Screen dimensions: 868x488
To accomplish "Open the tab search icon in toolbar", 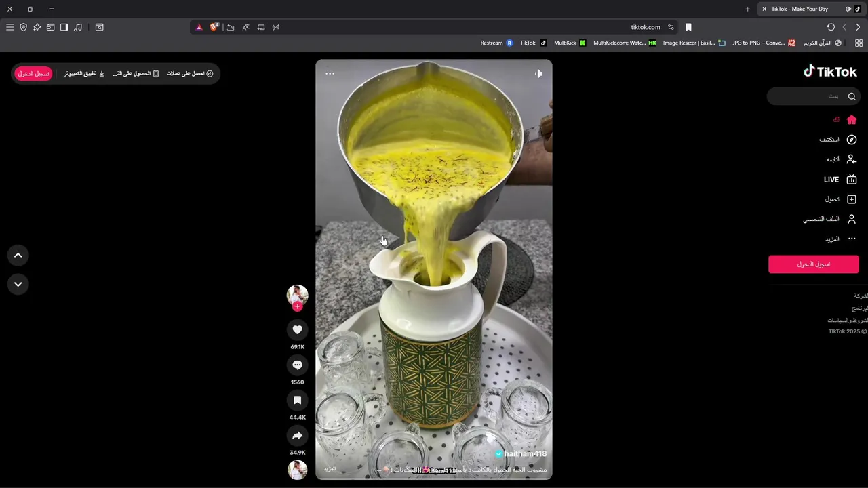I will pos(100,27).
